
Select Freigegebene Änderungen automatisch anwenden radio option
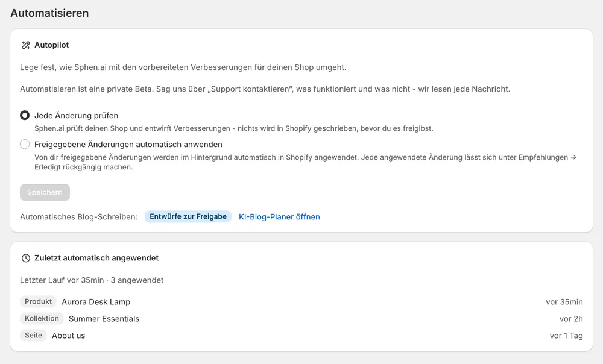click(x=25, y=144)
